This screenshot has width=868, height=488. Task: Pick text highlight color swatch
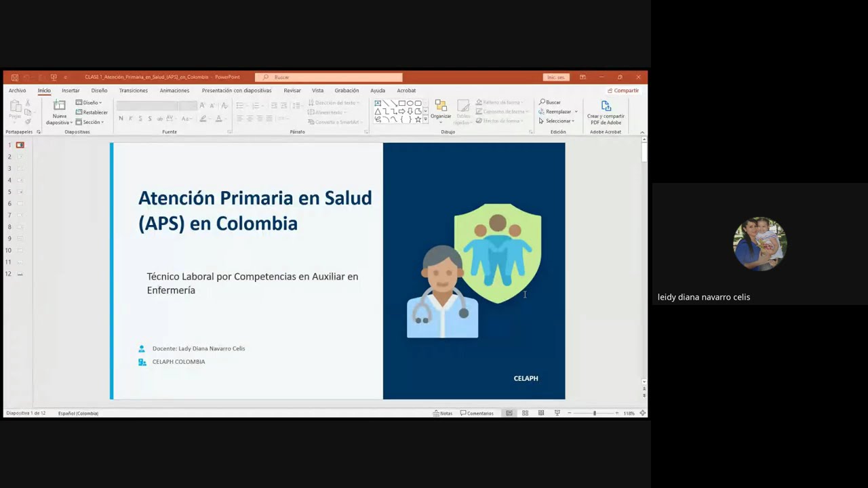coord(203,119)
